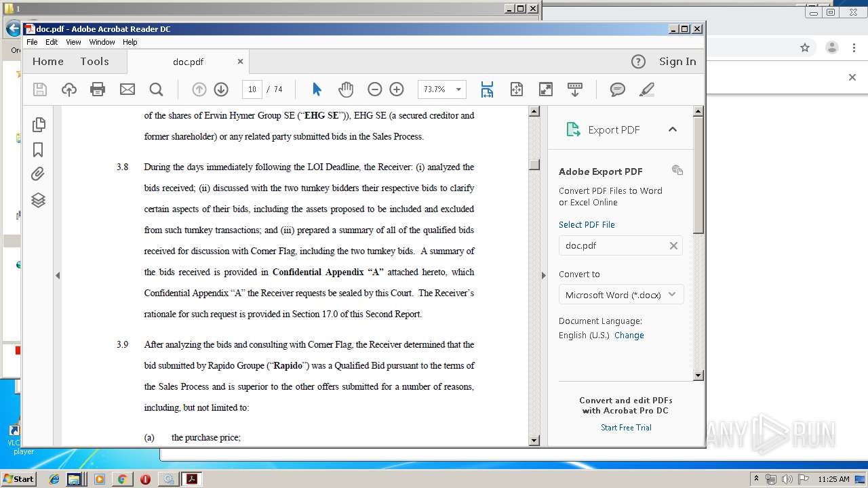Switch to the Home tab
This screenshot has width=868, height=488.
48,61
